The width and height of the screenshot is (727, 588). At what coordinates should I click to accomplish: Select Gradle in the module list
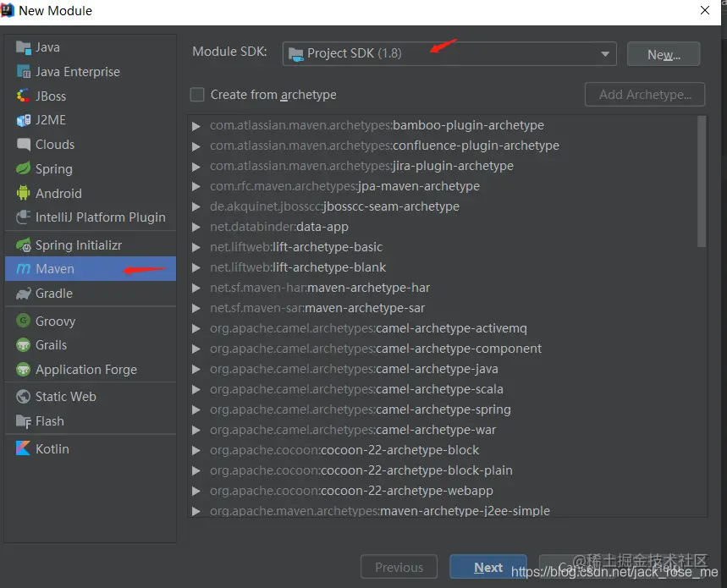pos(91,294)
